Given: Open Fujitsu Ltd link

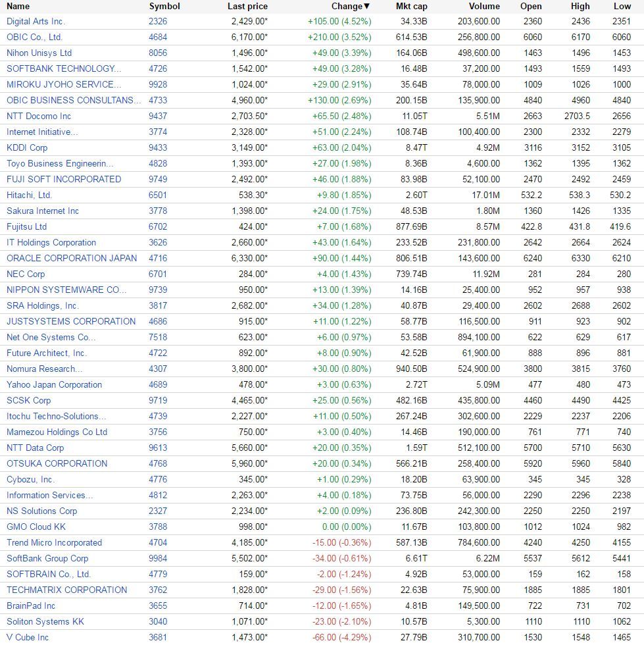Looking at the screenshot, I should (x=27, y=226).
